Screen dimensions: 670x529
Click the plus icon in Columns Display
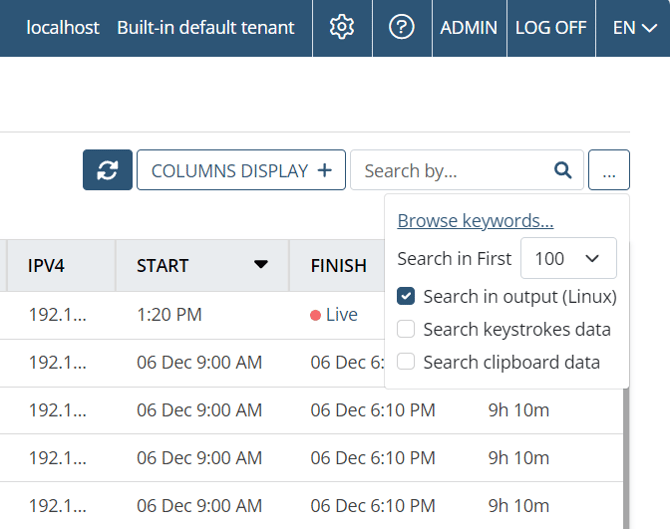(324, 171)
